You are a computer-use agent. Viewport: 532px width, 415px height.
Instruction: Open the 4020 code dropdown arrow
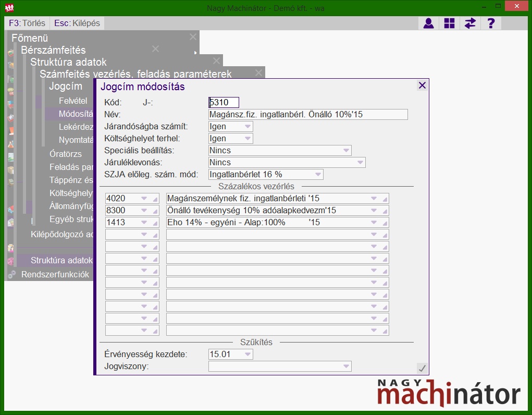(144, 198)
